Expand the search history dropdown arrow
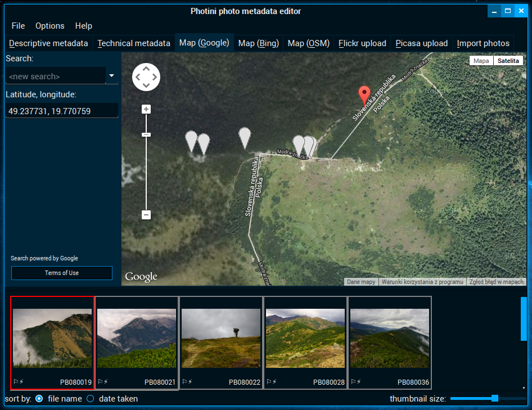Viewport: 532px width, 410px height. [111, 76]
